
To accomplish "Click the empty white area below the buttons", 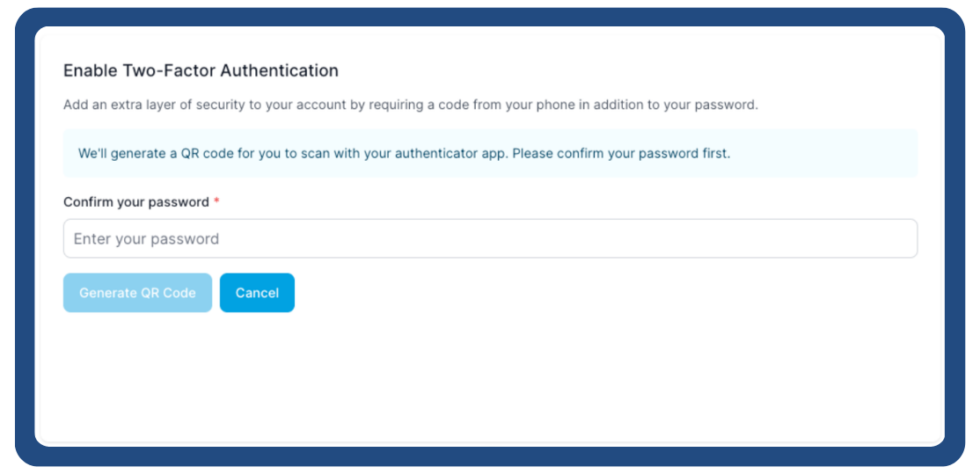I will coord(489,378).
